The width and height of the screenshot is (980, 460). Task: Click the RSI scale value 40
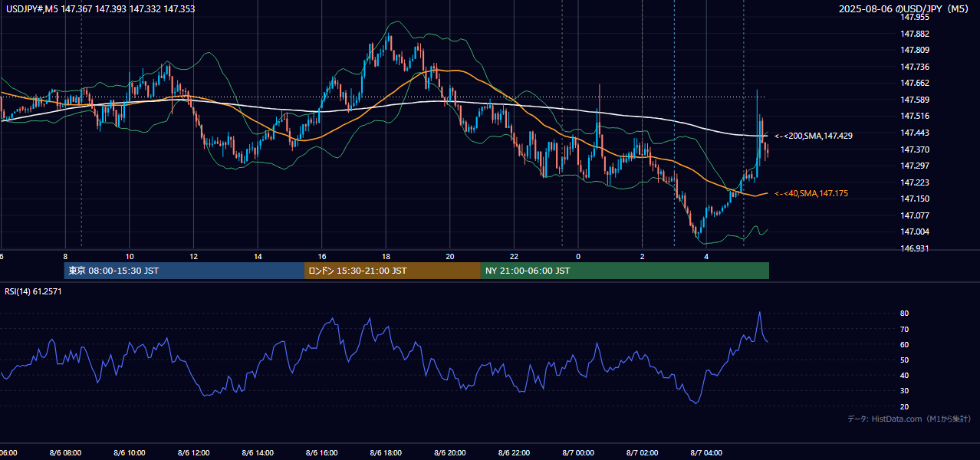[x=904, y=375]
